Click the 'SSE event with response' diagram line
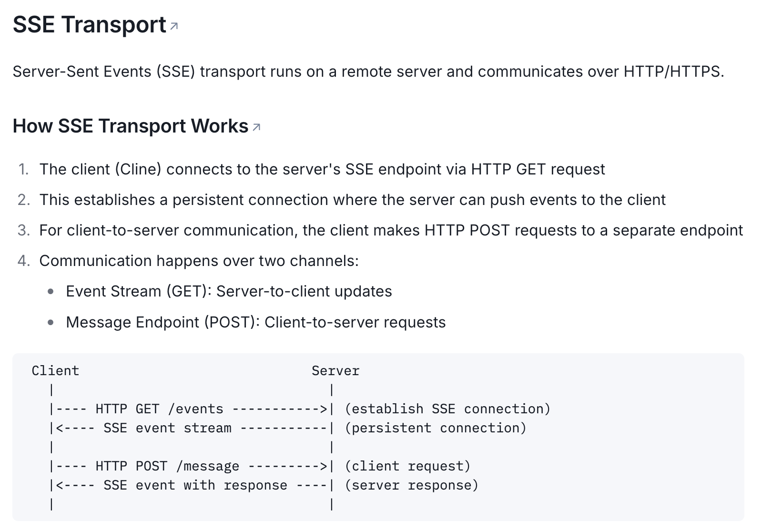The width and height of the screenshot is (772, 532). click(x=195, y=485)
